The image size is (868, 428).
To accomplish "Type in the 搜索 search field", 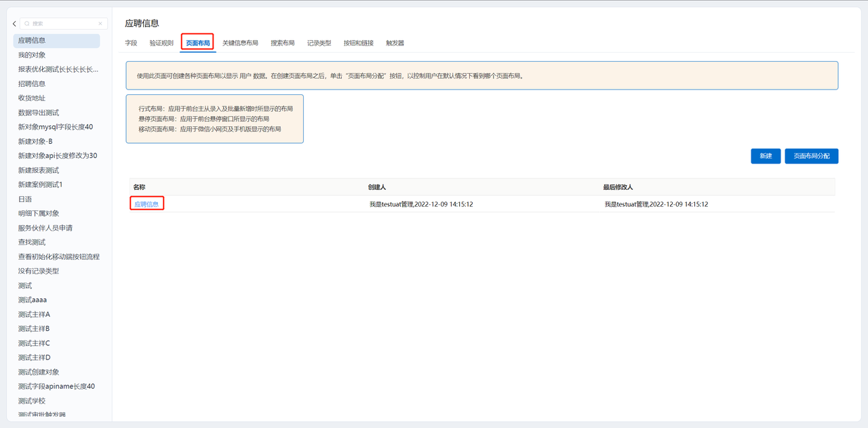I will pos(62,24).
